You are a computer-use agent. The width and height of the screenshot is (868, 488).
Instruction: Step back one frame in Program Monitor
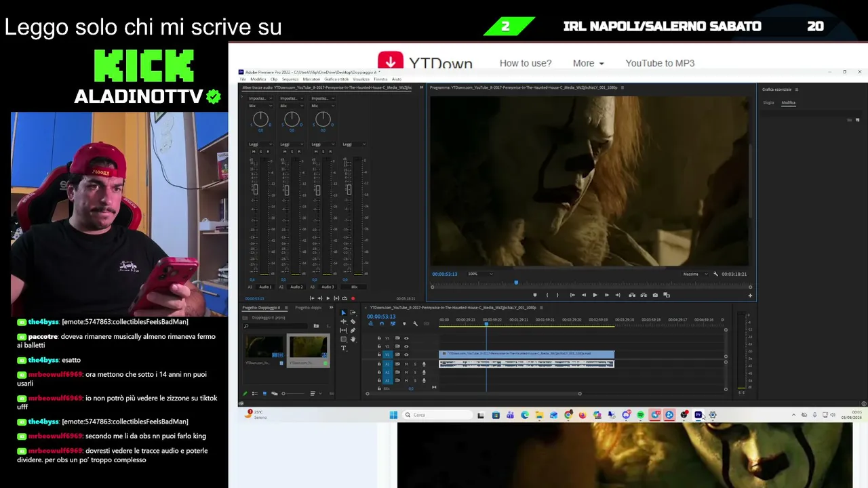pyautogui.click(x=583, y=295)
